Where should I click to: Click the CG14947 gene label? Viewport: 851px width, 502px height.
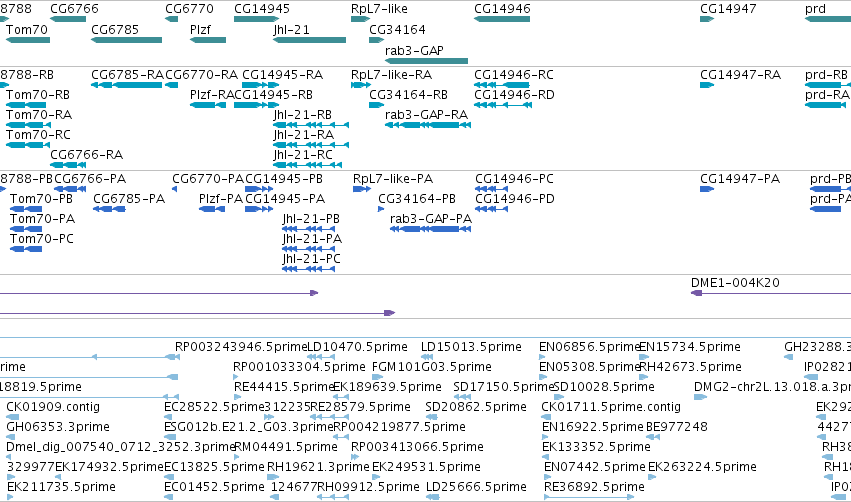point(728,9)
